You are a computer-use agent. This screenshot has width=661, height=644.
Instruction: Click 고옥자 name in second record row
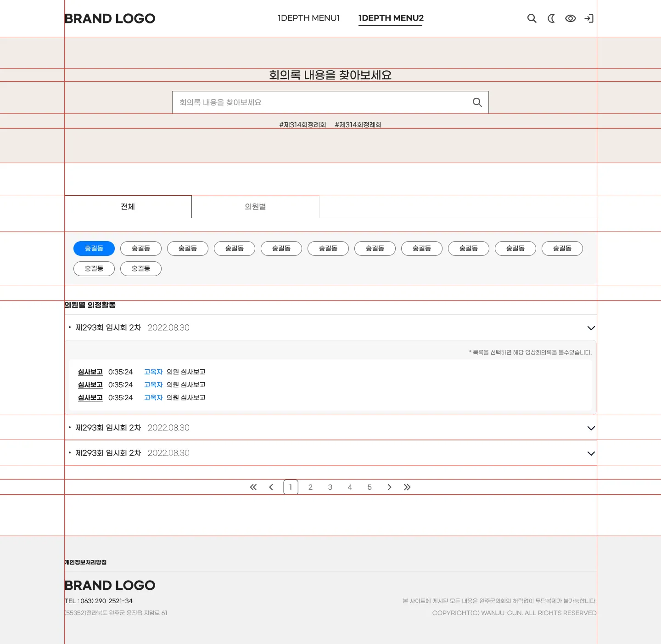point(153,385)
